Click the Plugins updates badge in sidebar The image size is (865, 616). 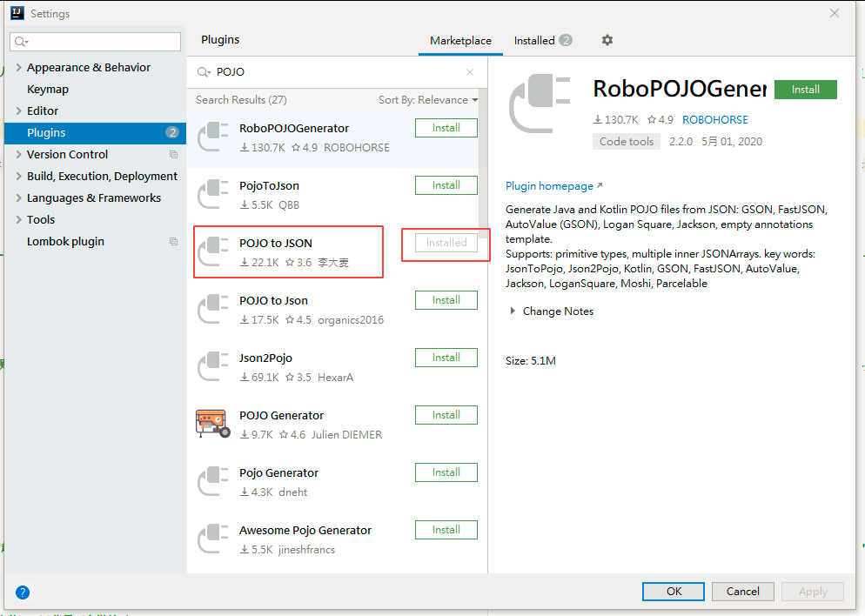(172, 133)
